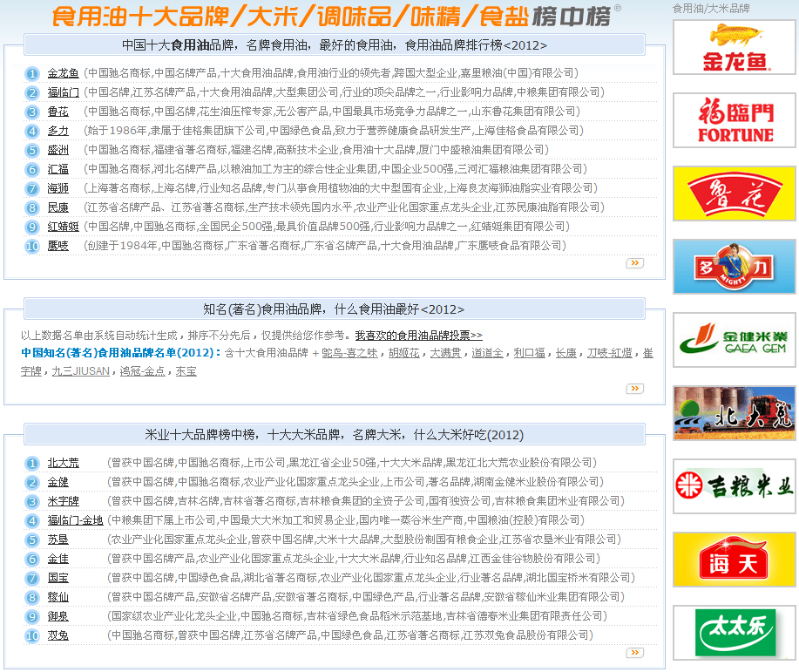Viewport: 799px width, 672px height.
Task: Open the 胡姬花 brand link
Action: [x=404, y=353]
